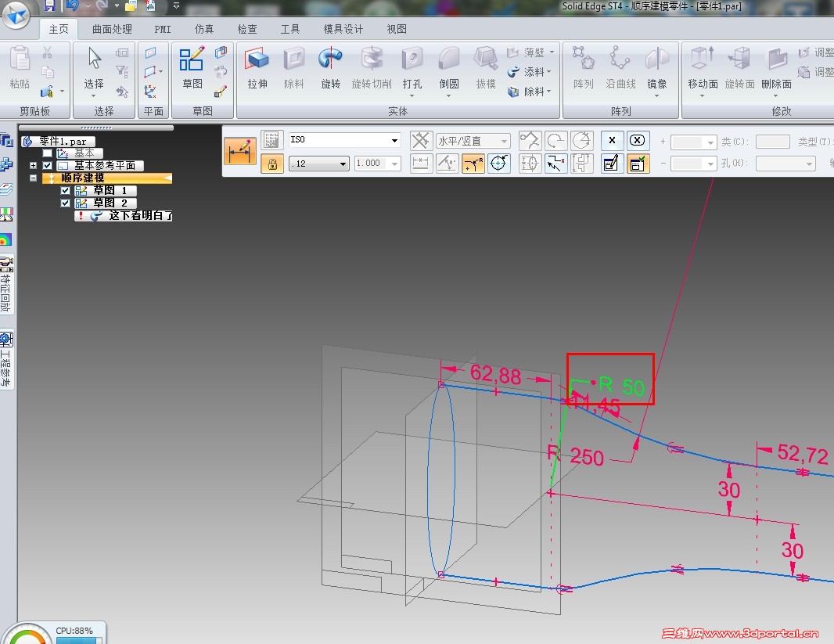
Task: Choose the 打孔 (Hole) tool
Action: pyautogui.click(x=412, y=68)
